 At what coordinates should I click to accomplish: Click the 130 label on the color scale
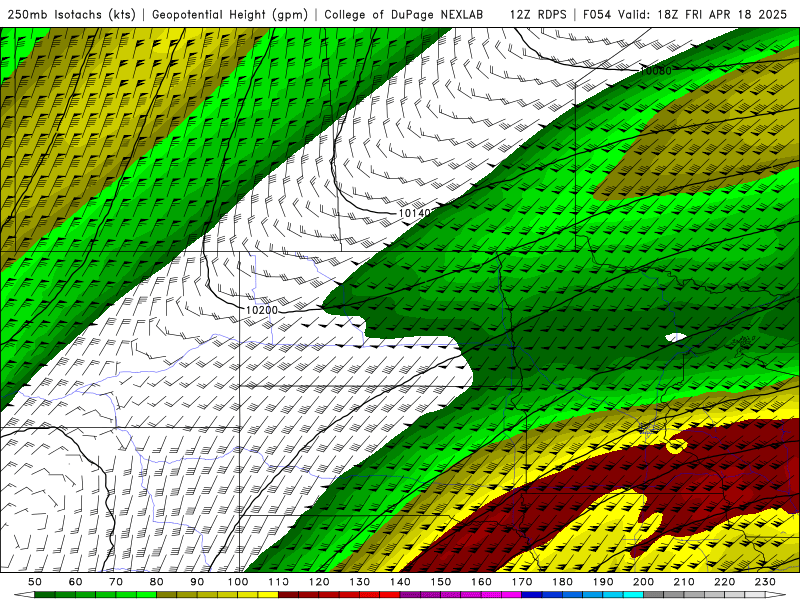[360, 582]
